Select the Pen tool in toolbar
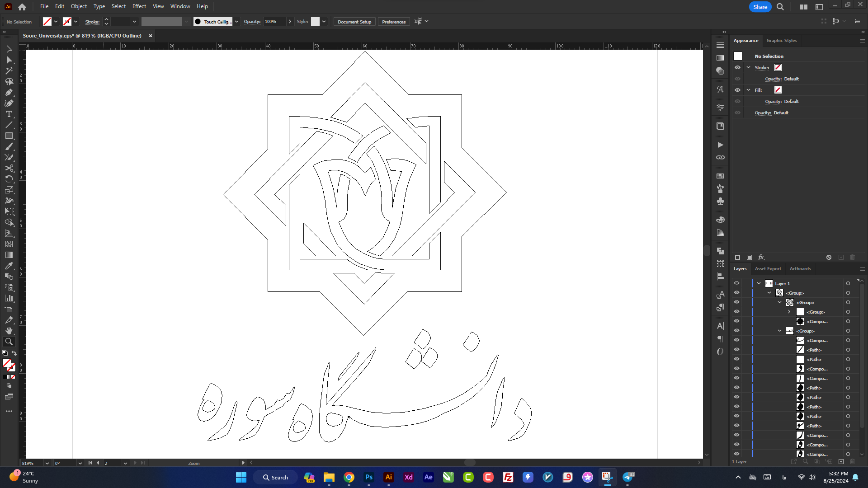 point(8,92)
